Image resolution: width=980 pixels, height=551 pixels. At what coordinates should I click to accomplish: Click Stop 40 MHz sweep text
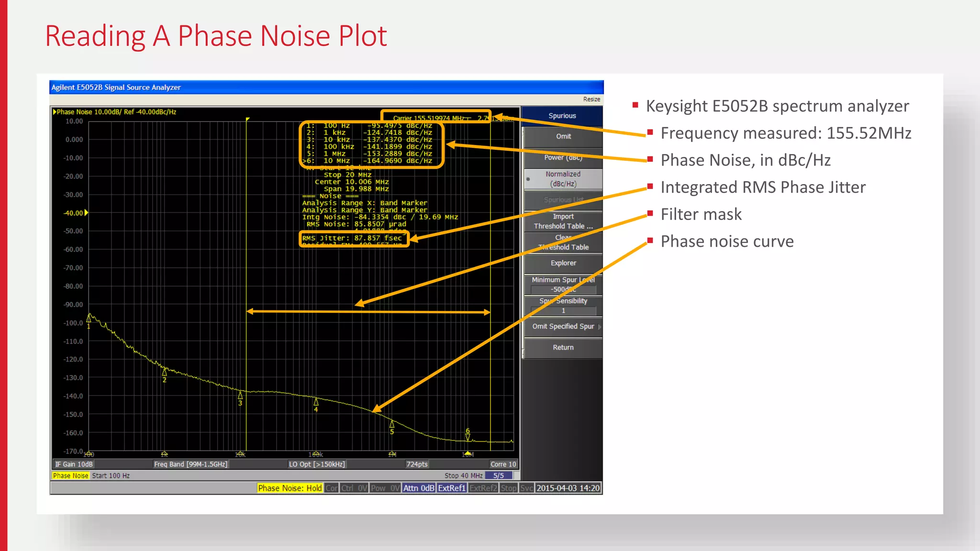463,476
